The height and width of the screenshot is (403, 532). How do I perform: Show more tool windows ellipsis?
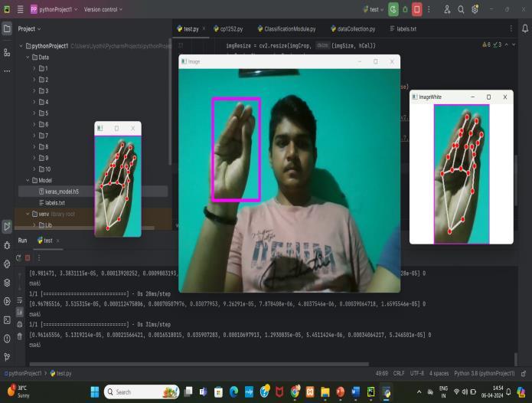click(7, 71)
